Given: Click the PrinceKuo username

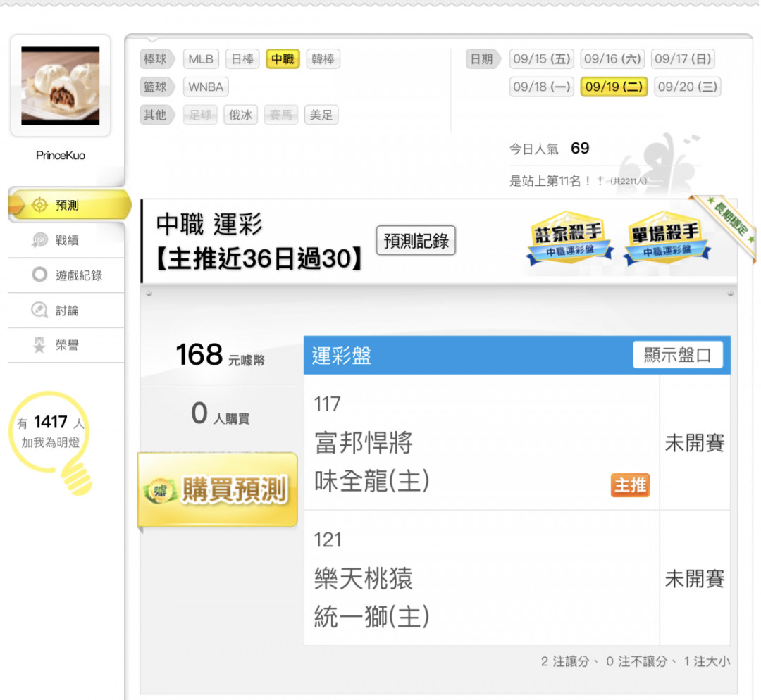Looking at the screenshot, I should click(61, 155).
